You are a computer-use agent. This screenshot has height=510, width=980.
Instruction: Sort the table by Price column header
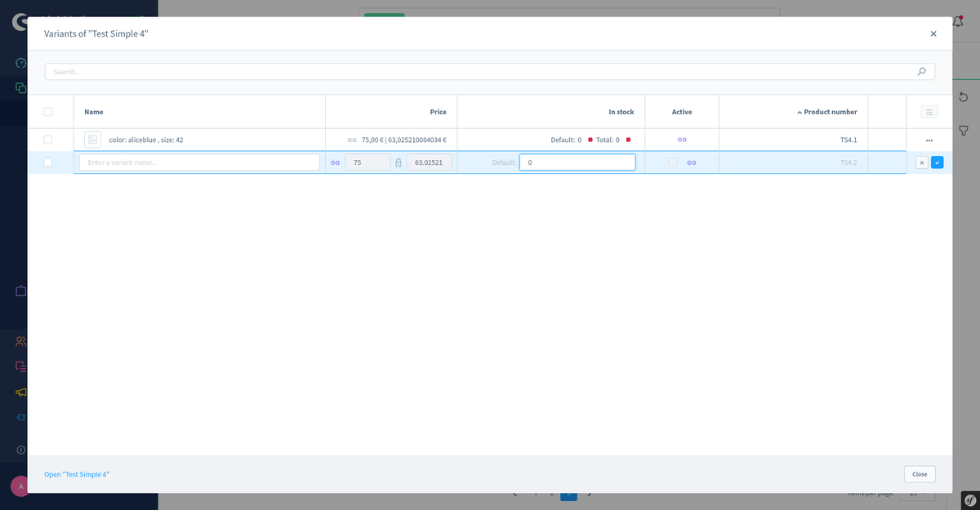439,112
